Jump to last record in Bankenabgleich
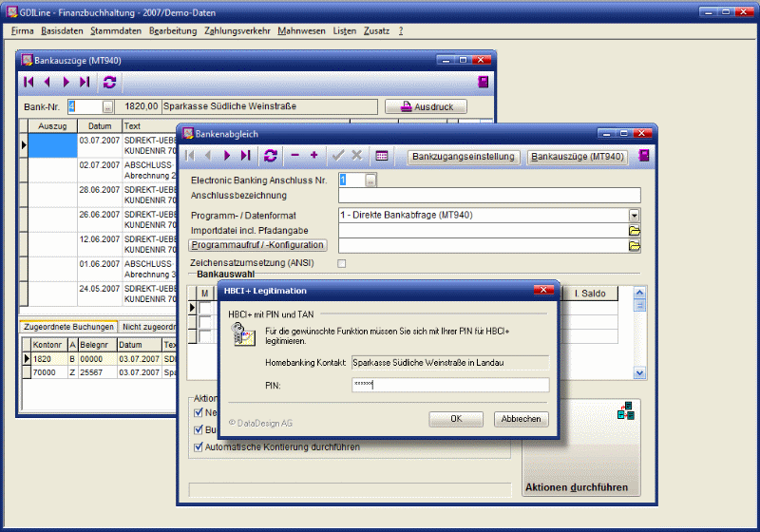Image resolution: width=760 pixels, height=532 pixels. coord(246,156)
